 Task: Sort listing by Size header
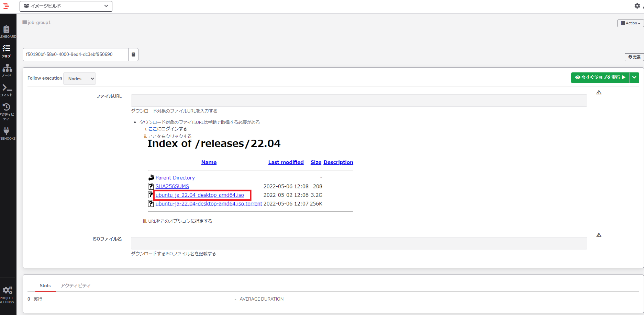[x=316, y=162]
